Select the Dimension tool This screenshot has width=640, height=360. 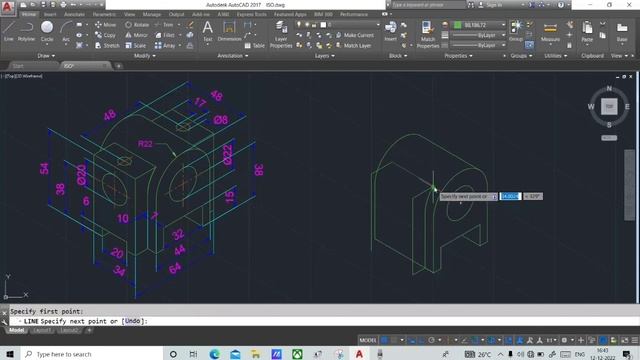click(229, 31)
